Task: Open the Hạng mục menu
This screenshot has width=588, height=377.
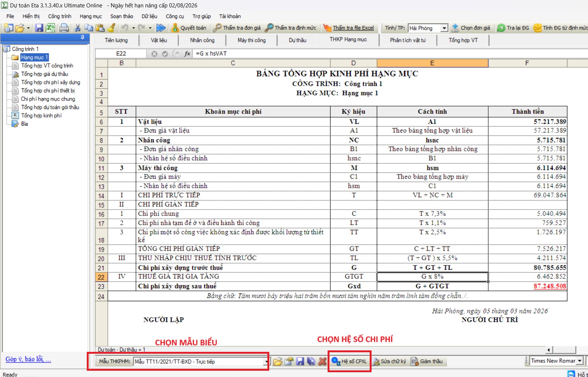Action: (90, 16)
